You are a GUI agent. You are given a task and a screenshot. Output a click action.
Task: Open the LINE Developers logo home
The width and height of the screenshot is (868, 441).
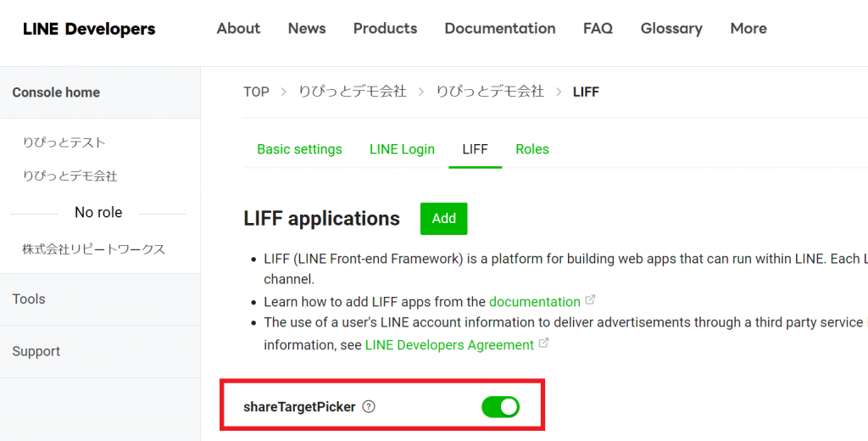coord(89,29)
